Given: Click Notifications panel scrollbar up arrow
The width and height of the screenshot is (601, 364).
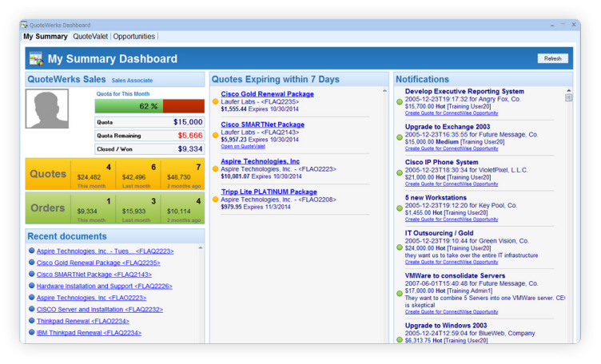Looking at the screenshot, I should pos(569,91).
